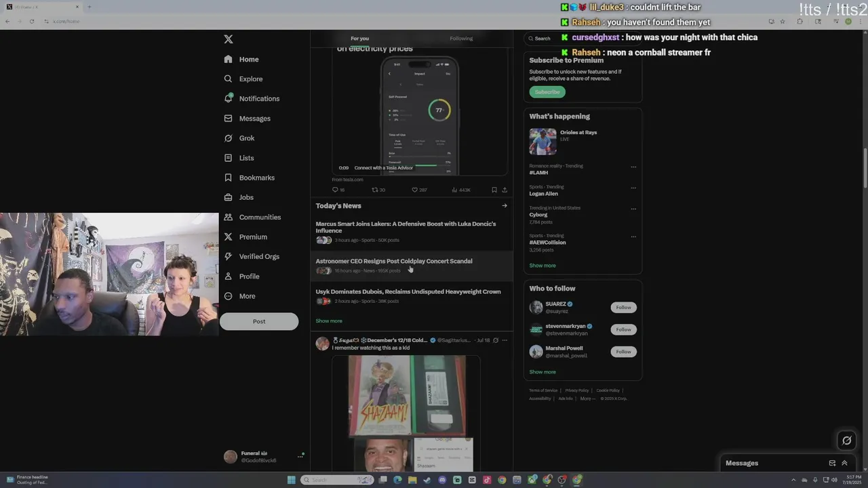
Task: Open the Terms of Service link
Action: (543, 390)
